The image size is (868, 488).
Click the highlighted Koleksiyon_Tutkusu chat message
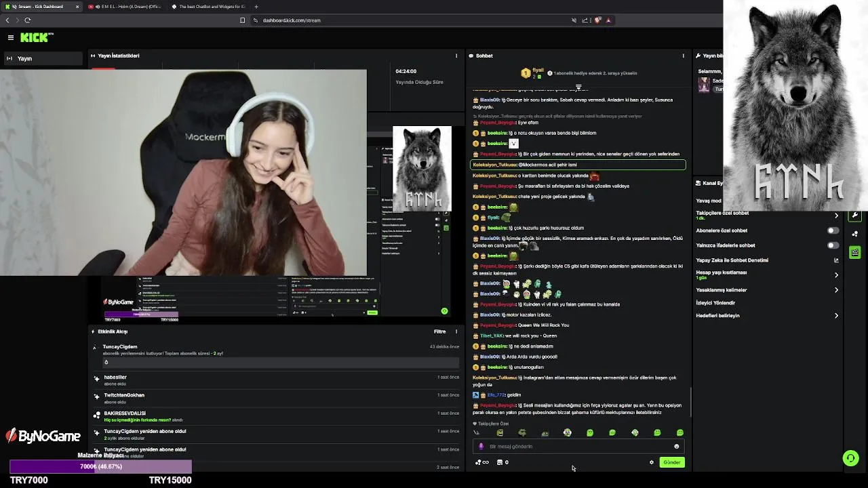click(x=578, y=165)
